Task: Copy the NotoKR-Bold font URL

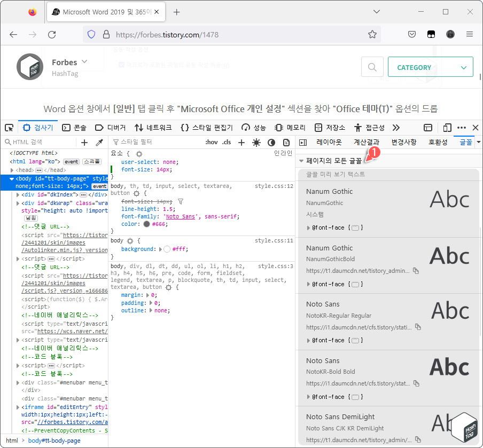Action: (x=416, y=383)
